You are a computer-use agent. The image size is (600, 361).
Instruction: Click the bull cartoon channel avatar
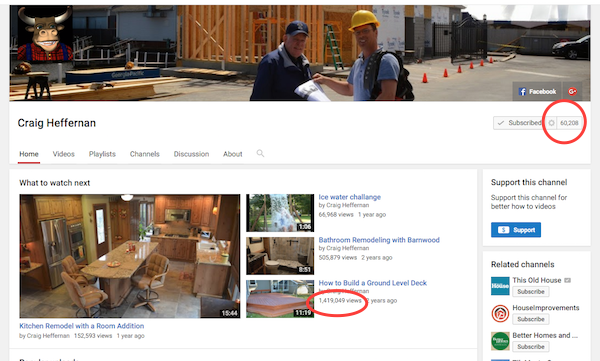point(45,34)
